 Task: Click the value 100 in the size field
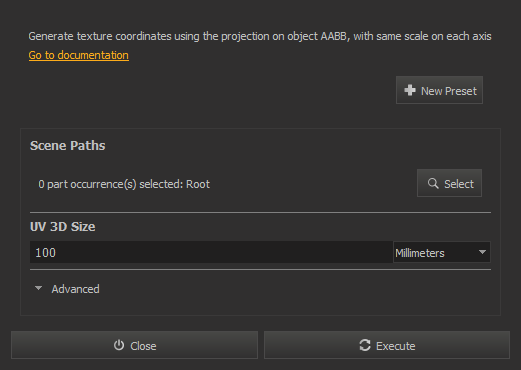tap(46, 253)
